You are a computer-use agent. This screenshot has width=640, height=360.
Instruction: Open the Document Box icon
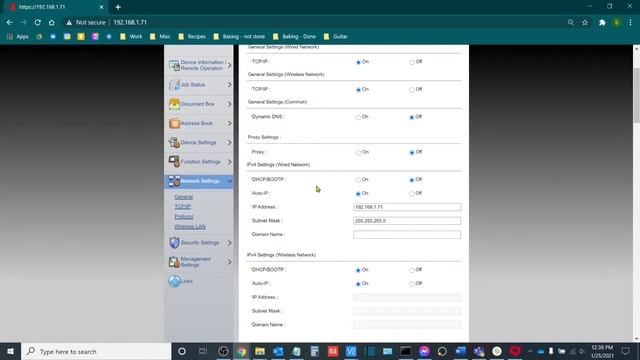tap(174, 104)
